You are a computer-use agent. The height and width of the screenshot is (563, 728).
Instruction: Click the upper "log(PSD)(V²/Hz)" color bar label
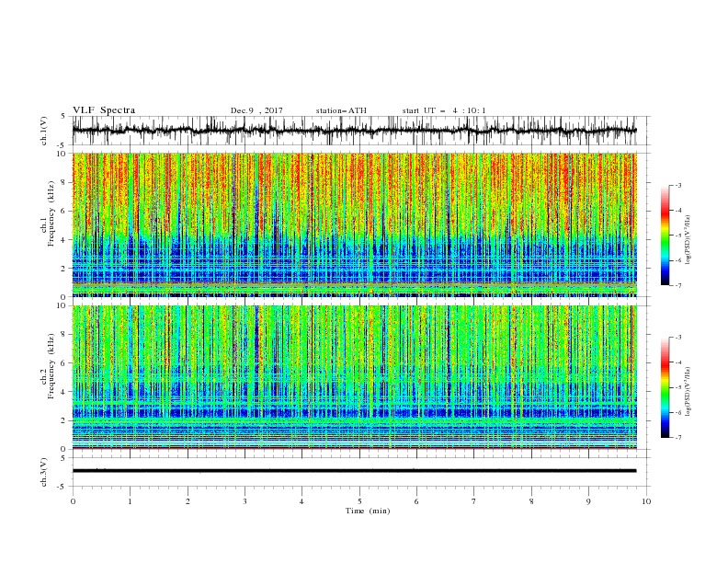(688, 240)
